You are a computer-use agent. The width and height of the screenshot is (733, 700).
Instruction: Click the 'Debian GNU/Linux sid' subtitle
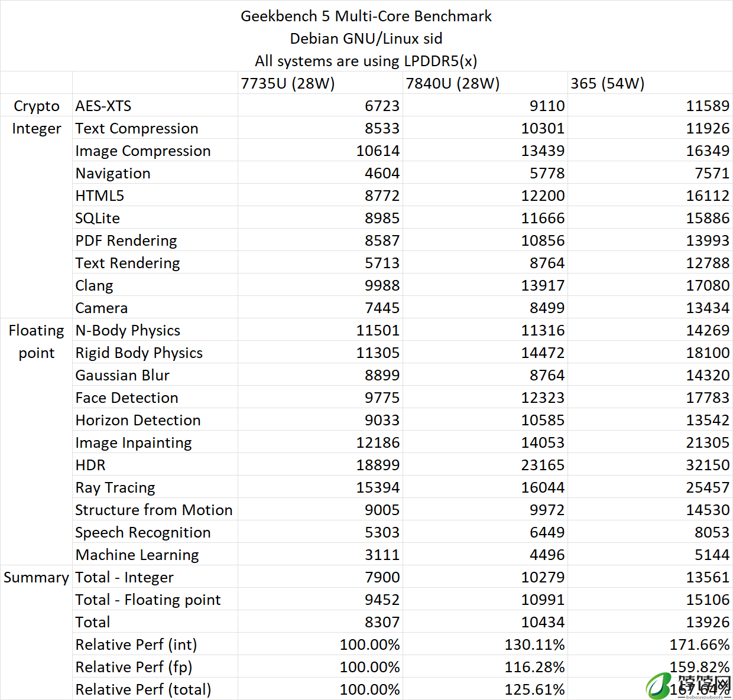(366, 38)
